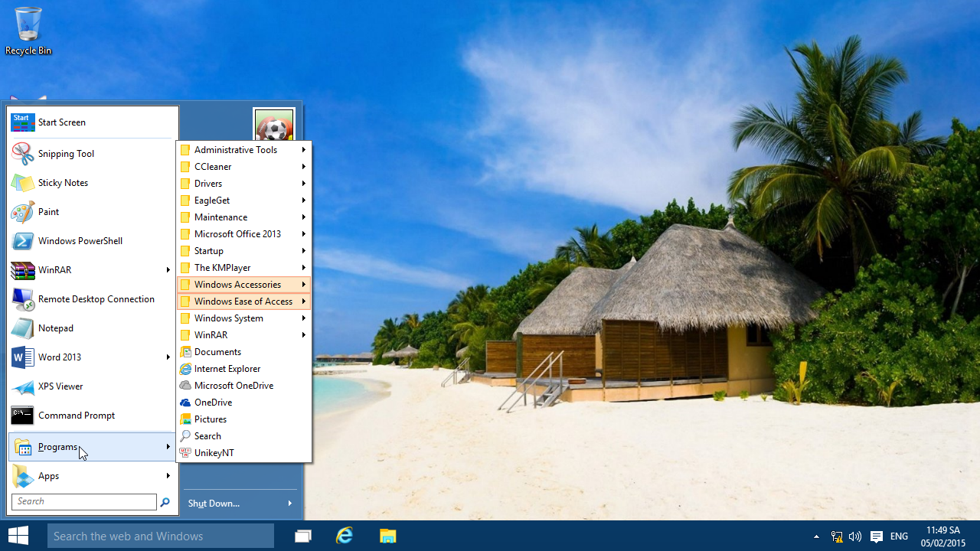Click the user account picture
Screen dimensions: 980x551
point(274,126)
